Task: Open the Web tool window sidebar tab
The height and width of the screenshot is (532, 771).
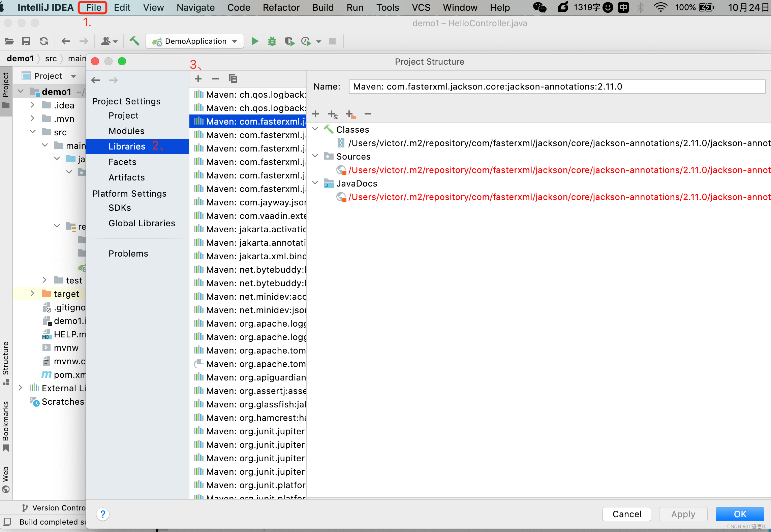Action: click(x=6, y=479)
